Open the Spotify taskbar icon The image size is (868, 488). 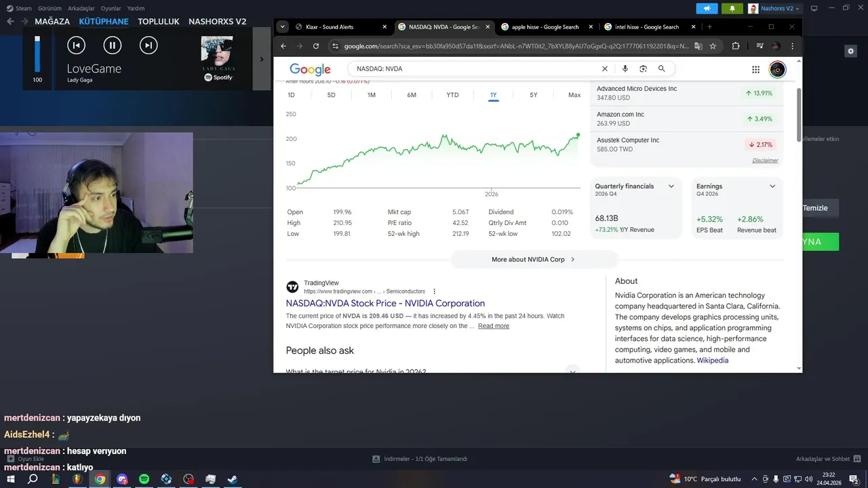pos(144,479)
